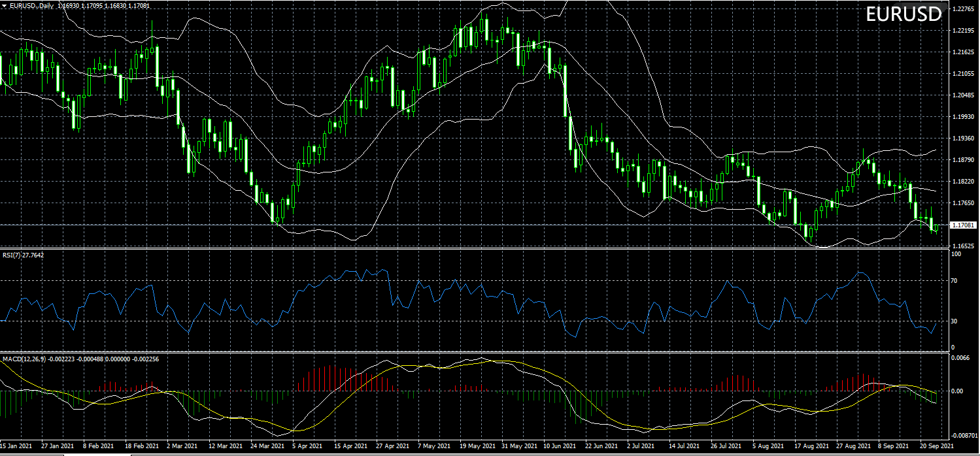
Task: Click the 1.22765 price scale label
Action: (x=963, y=9)
